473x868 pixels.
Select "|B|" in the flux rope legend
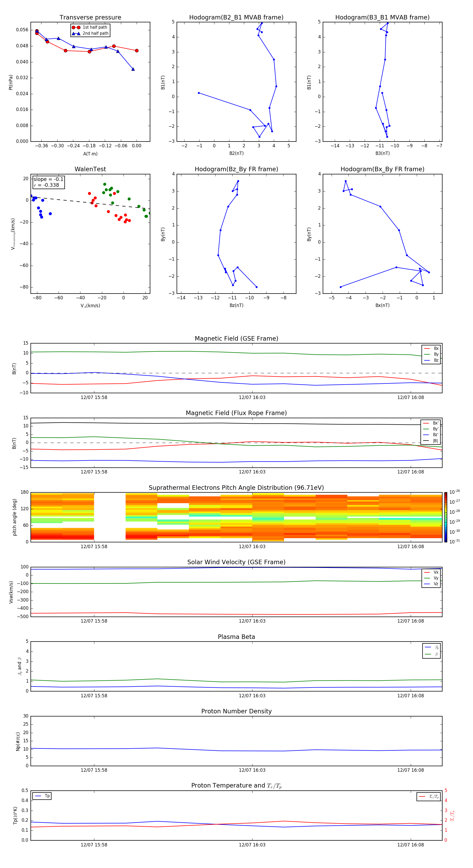431,441
